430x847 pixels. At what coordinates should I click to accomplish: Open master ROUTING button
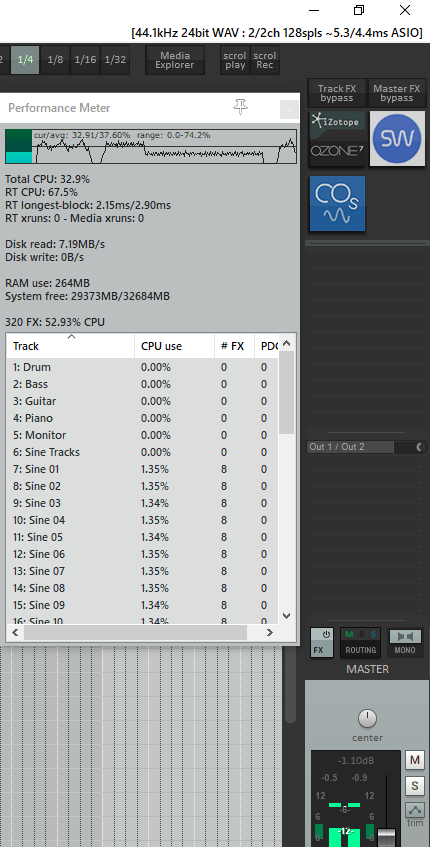361,642
